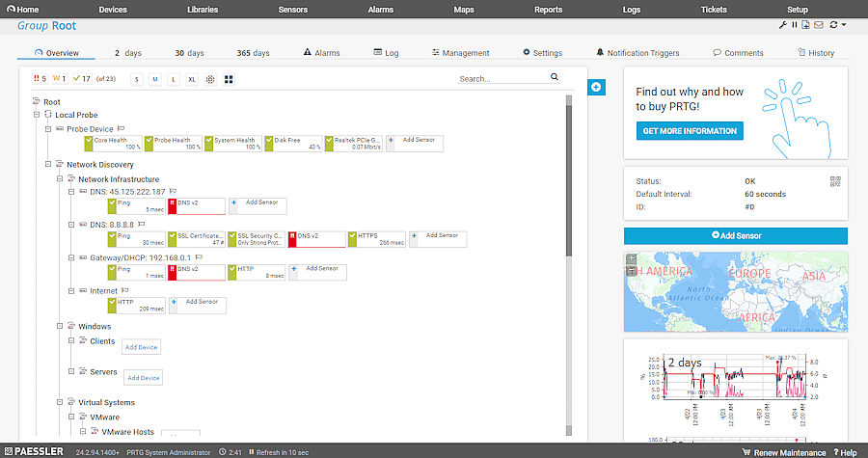Screen dimensions: 868x458
Task: Click the Gateway/DHCP priority flag icon
Action: pos(199,257)
